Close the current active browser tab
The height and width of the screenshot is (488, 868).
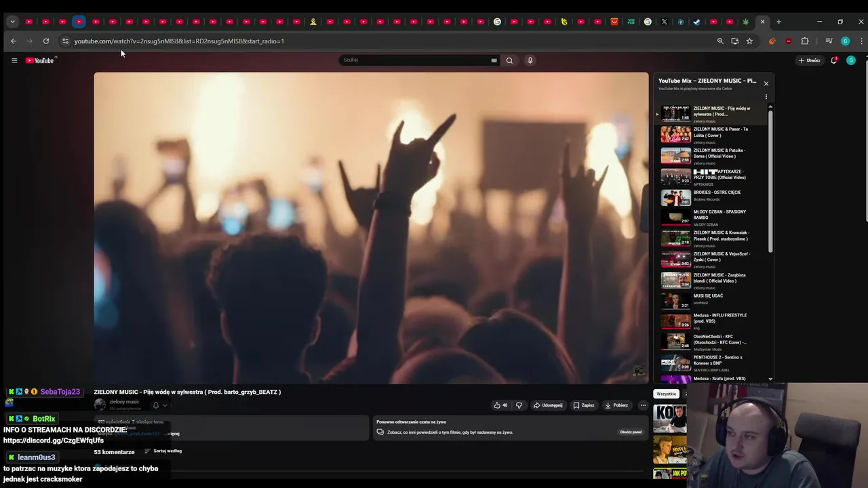tap(762, 22)
